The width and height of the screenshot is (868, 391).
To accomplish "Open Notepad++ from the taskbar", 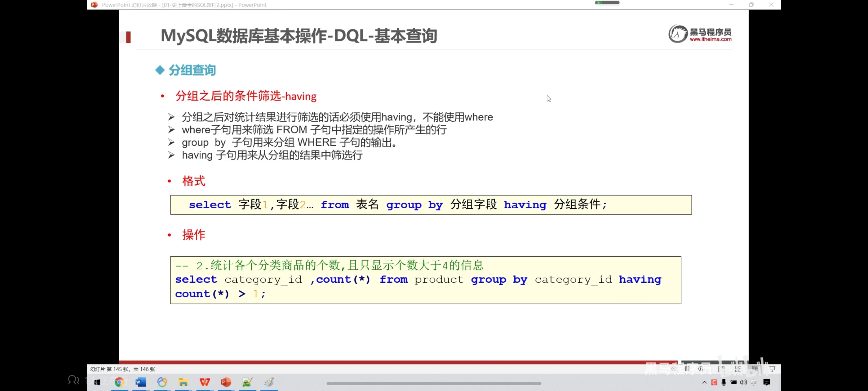I will [x=247, y=382].
